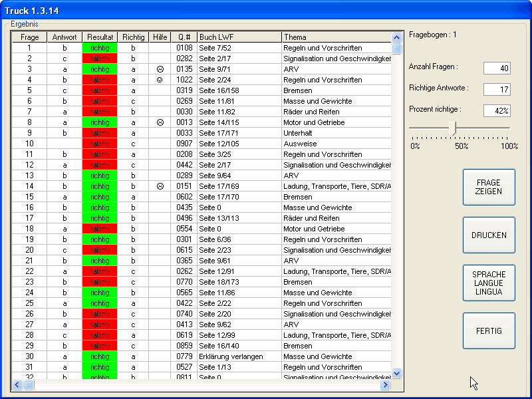Screen dimensions: 532x399
Task: Click the vertical scrollbar up arrow
Action: pyautogui.click(x=397, y=38)
